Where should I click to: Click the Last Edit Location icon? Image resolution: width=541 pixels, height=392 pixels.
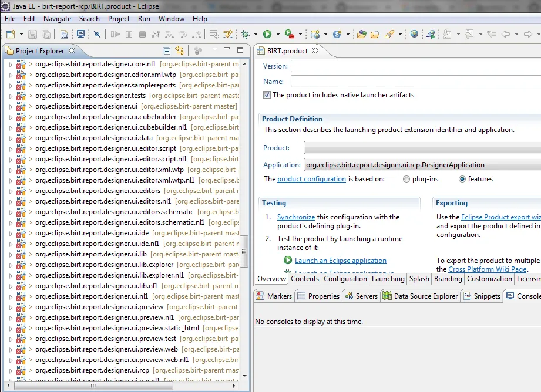point(491,34)
